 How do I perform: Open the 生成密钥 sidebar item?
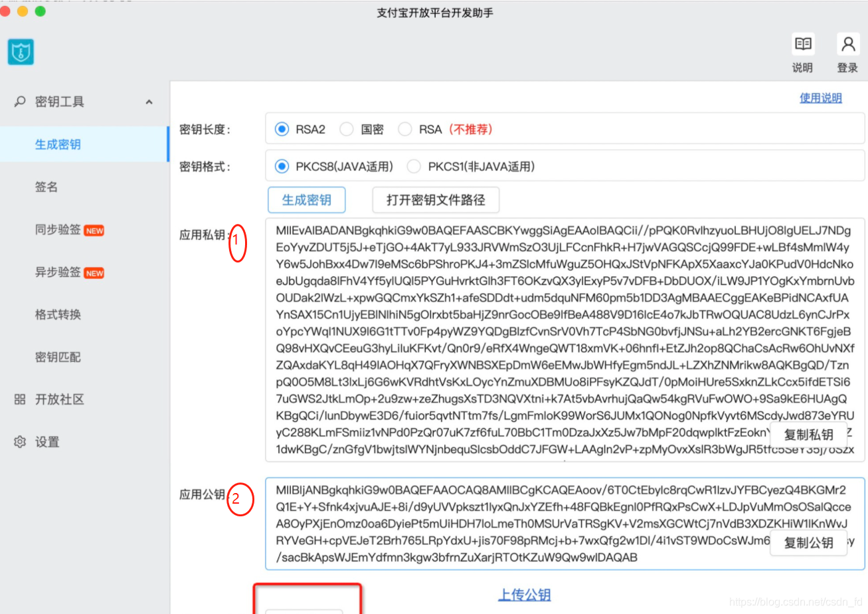click(84, 144)
